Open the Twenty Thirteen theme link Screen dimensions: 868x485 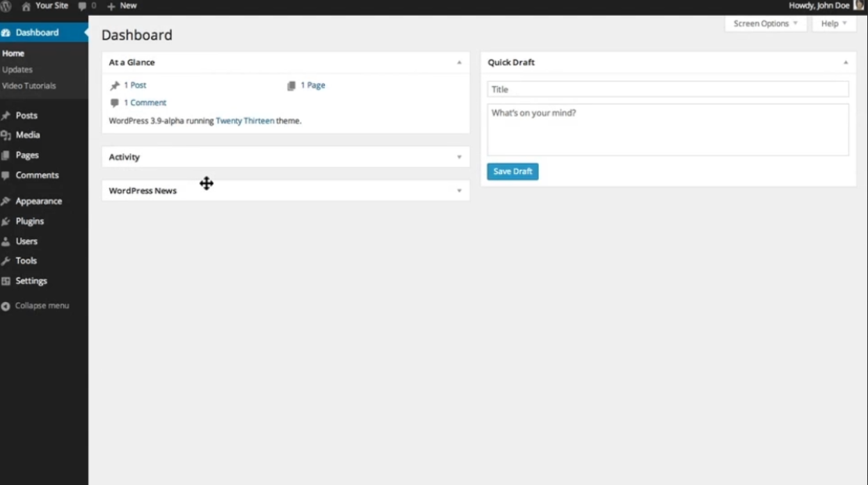coord(245,121)
